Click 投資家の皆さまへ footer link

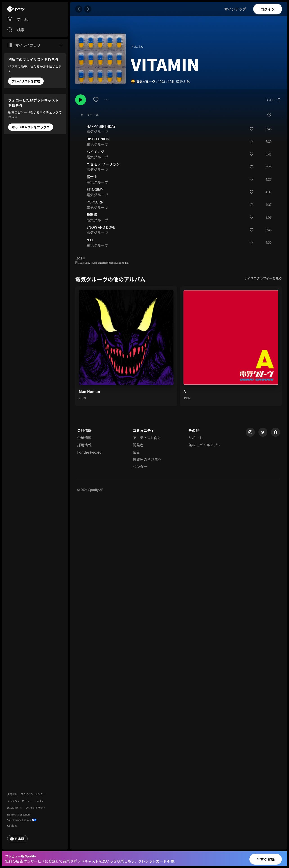147,460
